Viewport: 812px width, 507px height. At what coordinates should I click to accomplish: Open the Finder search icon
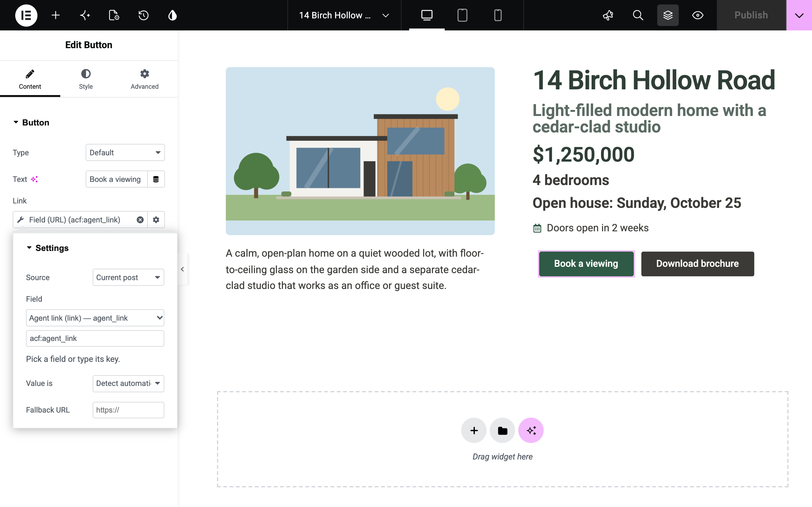pyautogui.click(x=638, y=15)
